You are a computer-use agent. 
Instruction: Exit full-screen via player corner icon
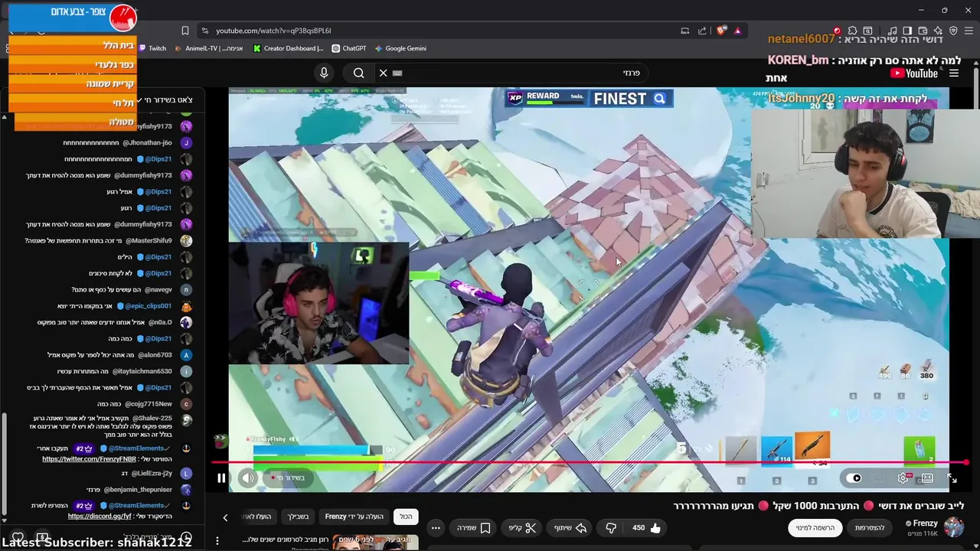[x=952, y=478]
